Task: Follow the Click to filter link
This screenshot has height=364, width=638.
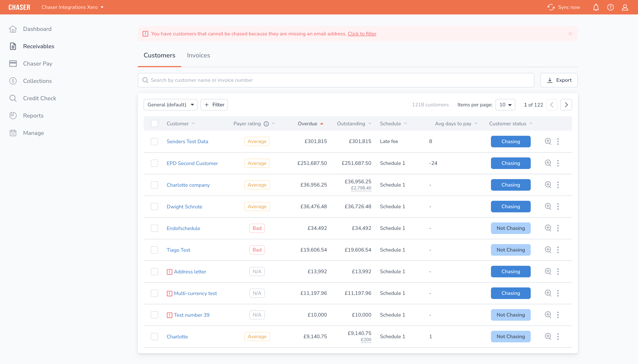Action: [x=362, y=34]
